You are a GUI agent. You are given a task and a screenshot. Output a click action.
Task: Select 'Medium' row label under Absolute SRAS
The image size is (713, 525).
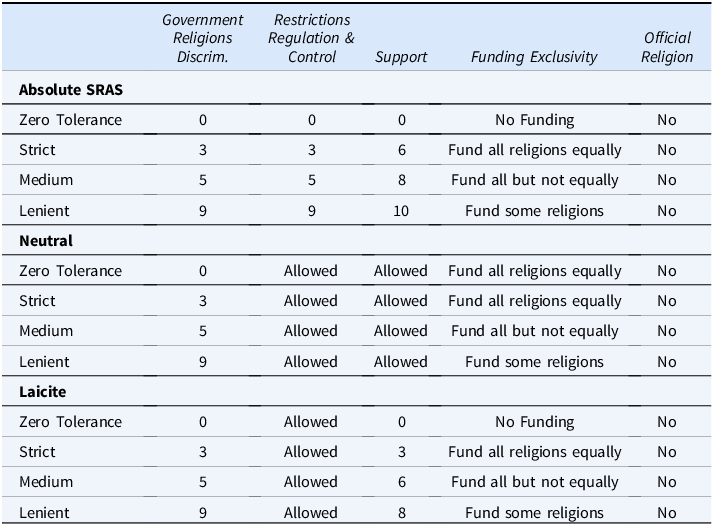click(45, 180)
